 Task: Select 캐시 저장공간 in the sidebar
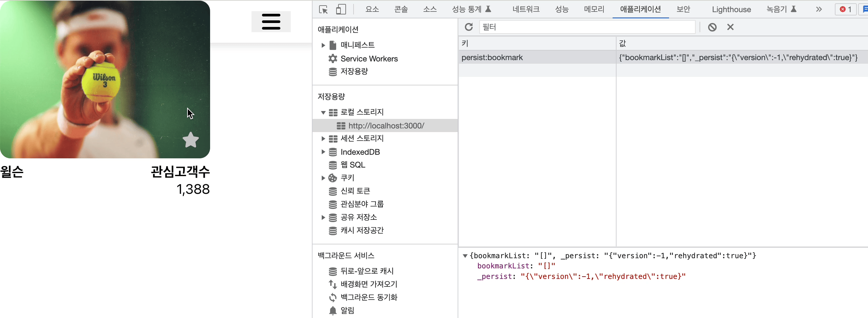(362, 231)
